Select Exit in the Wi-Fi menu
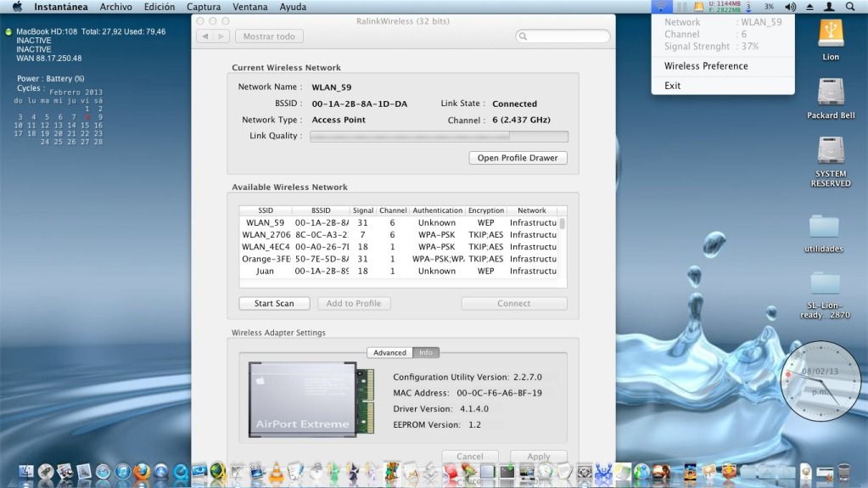Viewport: 868px width, 488px height. 673,86
